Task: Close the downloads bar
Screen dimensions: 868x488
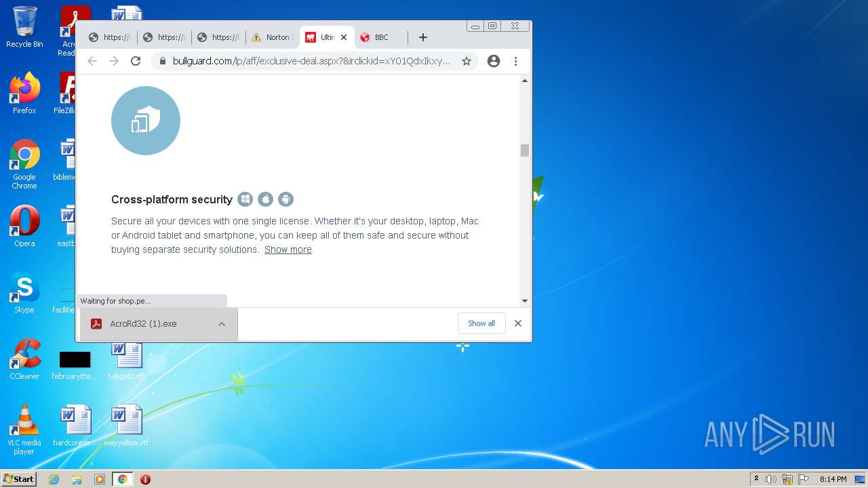Action: 518,323
